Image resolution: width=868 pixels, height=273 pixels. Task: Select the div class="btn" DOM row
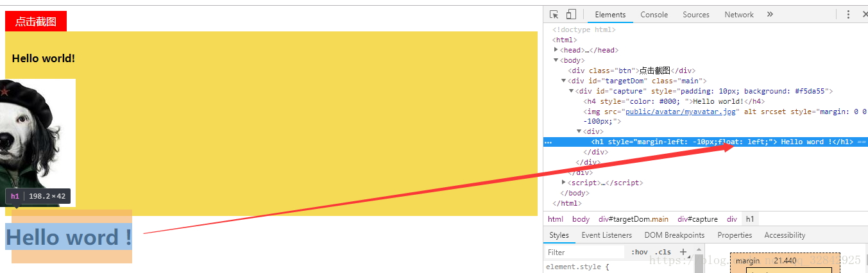point(706,70)
